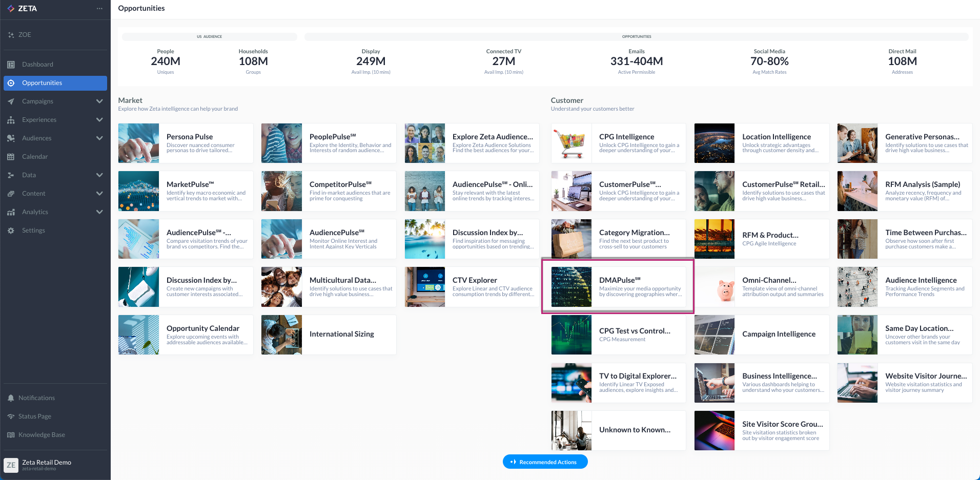Open the Zeta Retail Demo account

(x=55, y=465)
